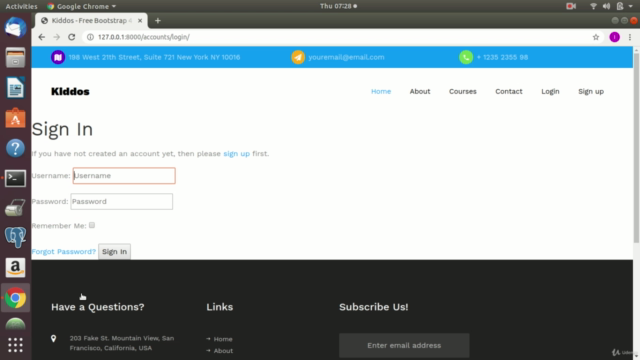Go back in browser history
This screenshot has height=360, width=640.
pyautogui.click(x=42, y=37)
